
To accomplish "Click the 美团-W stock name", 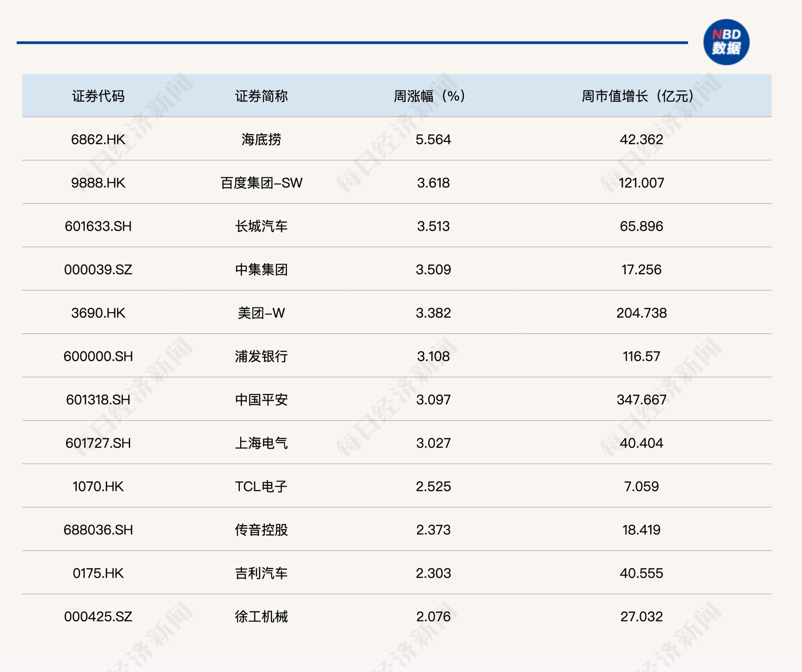I will point(261,313).
